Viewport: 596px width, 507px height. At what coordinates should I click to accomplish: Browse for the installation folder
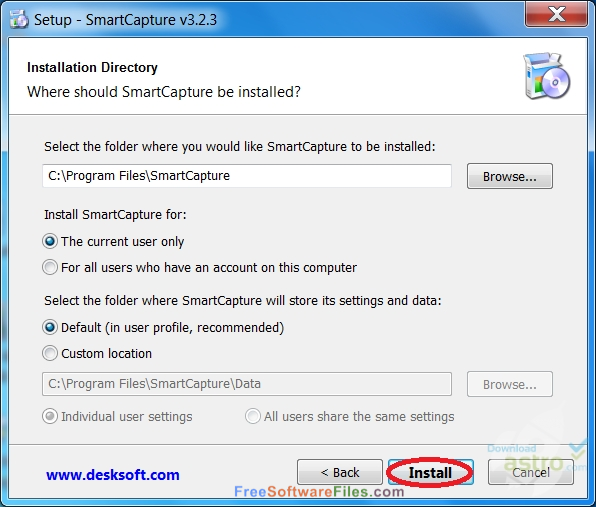(510, 176)
